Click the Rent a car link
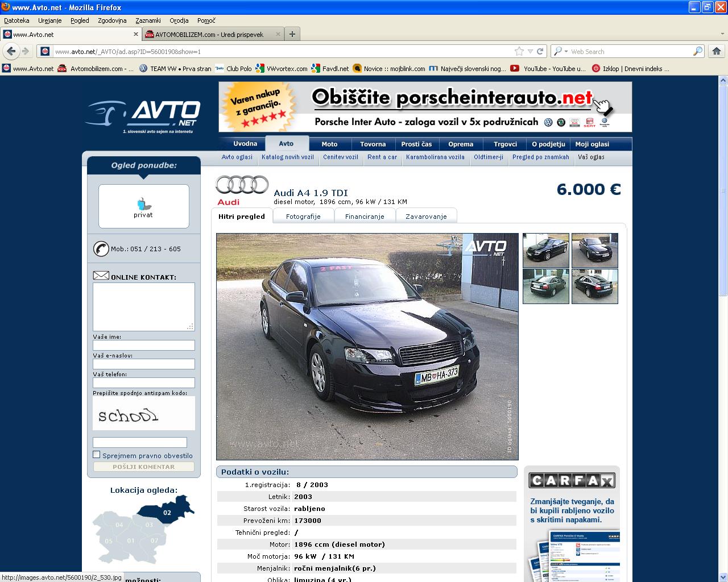 382,157
